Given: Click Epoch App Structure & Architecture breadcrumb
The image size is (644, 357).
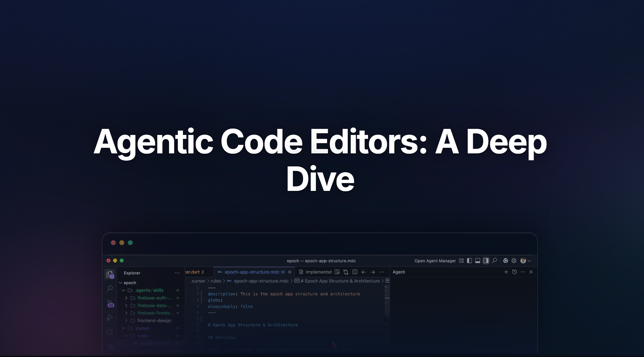Looking at the screenshot, I should (x=340, y=281).
